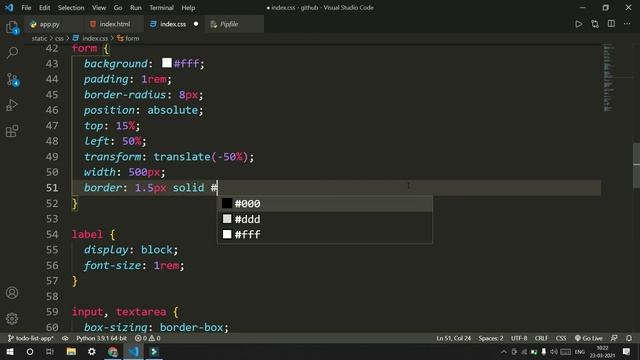Click the Go Live button
Screen dimensions: 640x360
[x=589, y=338]
